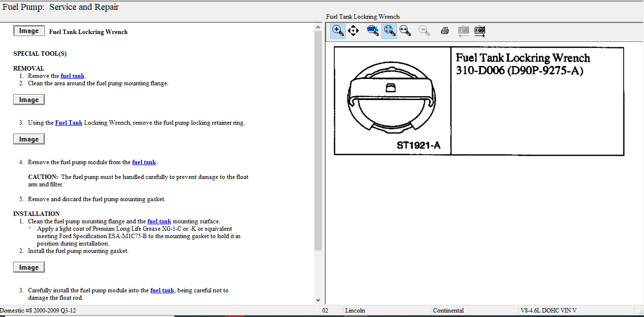Select the pan image four-arrow tool

coord(353,31)
